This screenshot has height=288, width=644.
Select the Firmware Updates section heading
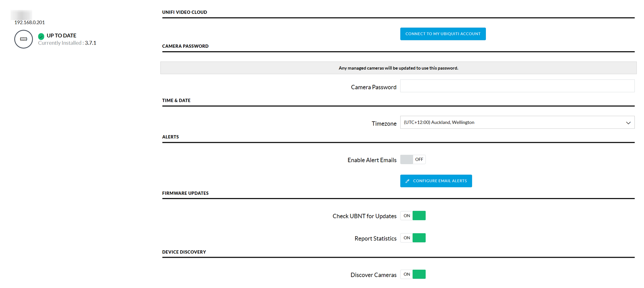tap(185, 193)
